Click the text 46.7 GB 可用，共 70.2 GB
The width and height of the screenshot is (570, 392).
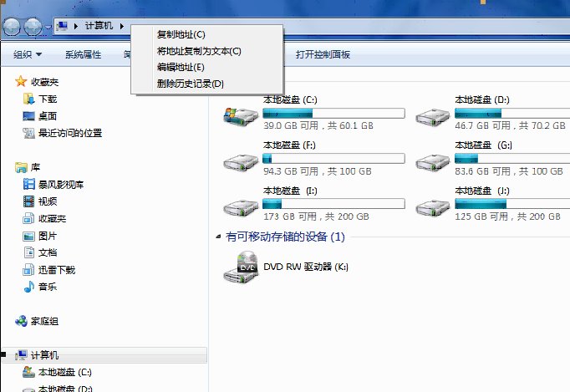[511, 126]
